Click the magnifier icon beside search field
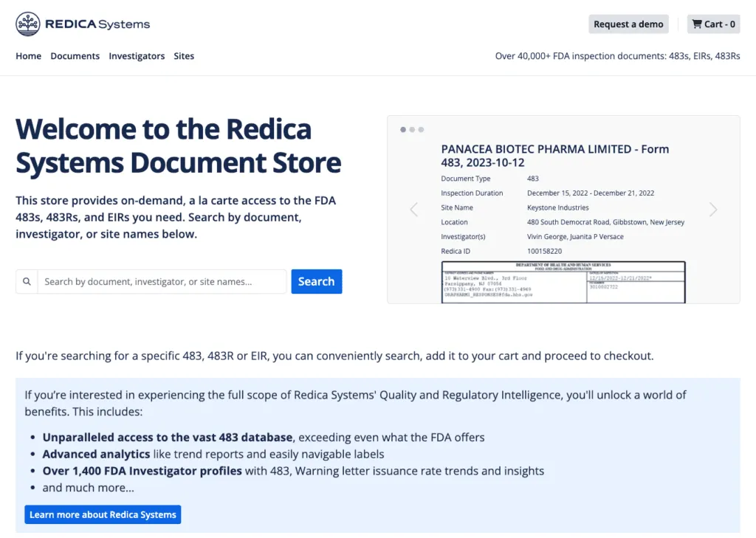This screenshot has height=538, width=756. (27, 281)
